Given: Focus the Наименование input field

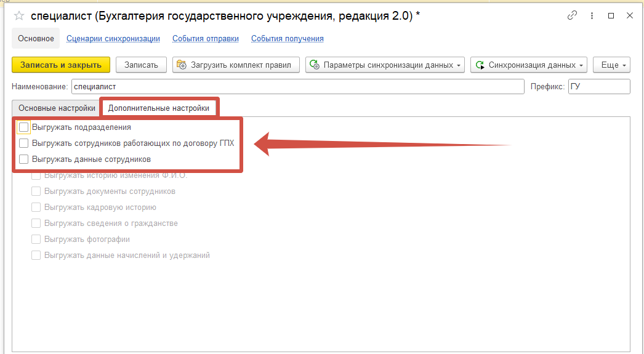Looking at the screenshot, I should click(298, 87).
